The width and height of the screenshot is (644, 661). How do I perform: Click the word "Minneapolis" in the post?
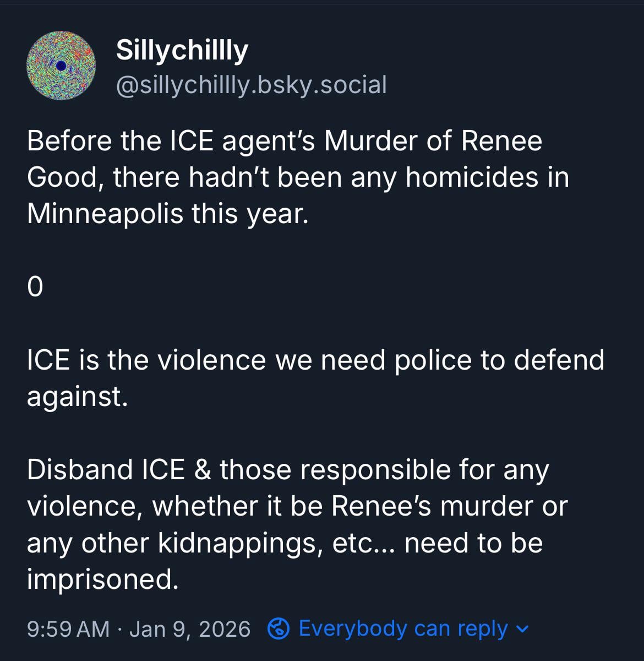[105, 214]
